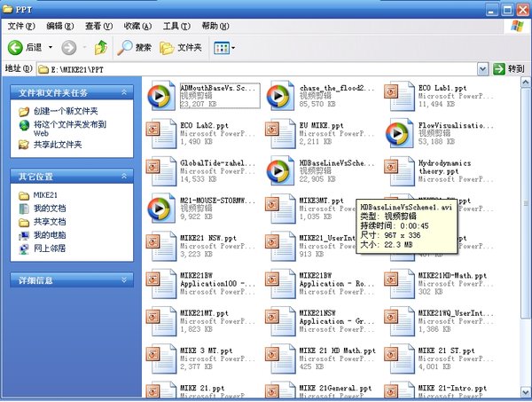This screenshot has width=532, height=402.
Task: Open ADMouthBaseVs video file icon
Action: point(160,94)
